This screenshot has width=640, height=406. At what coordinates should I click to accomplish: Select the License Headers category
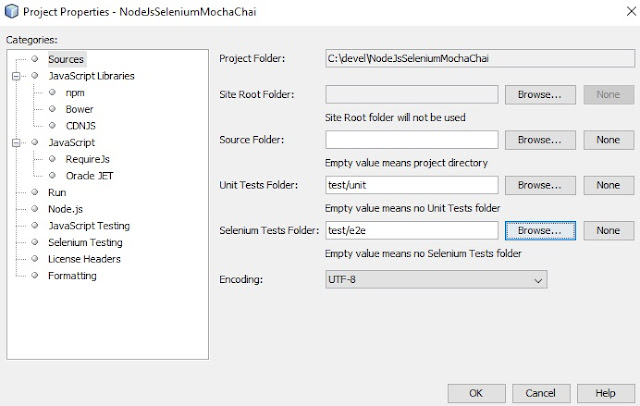[x=83, y=259]
